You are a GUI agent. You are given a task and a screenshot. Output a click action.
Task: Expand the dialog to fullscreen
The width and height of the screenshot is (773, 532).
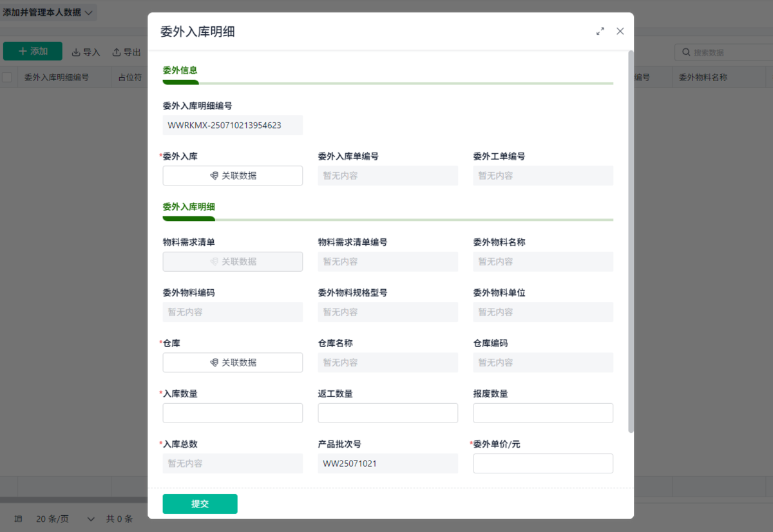[600, 31]
